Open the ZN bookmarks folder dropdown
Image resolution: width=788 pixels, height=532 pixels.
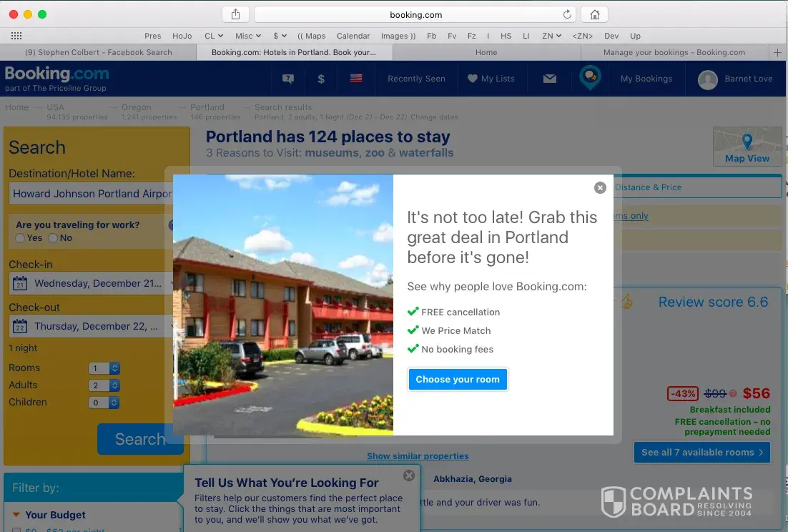coord(551,36)
